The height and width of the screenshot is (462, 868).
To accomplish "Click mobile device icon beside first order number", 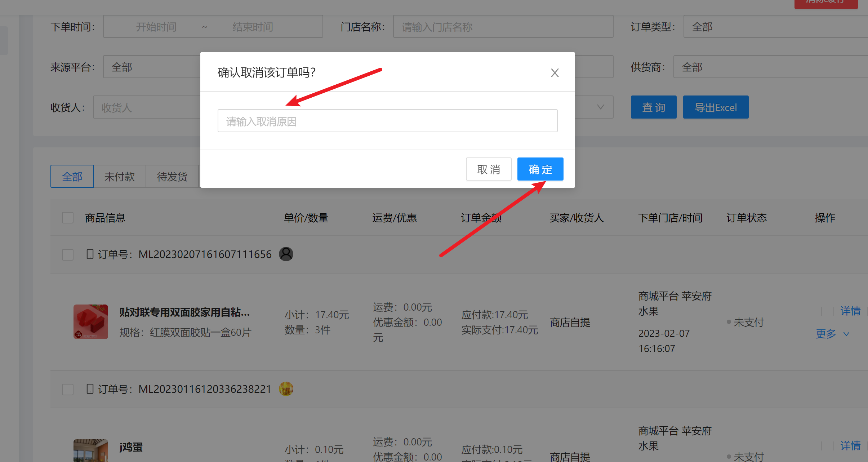I will pos(90,254).
